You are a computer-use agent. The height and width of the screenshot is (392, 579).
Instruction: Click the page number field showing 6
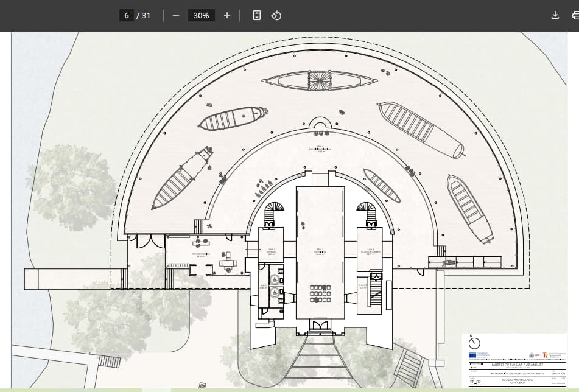pyautogui.click(x=127, y=16)
